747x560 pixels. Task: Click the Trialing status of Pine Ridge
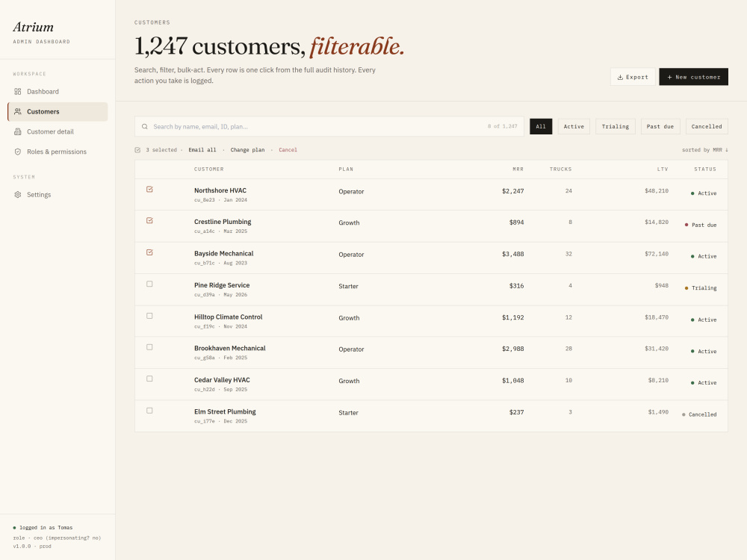[701, 288]
